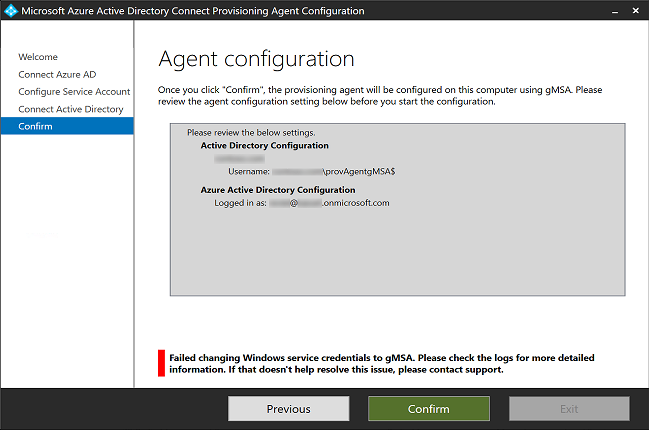Click 'Please review the below settings' text

click(251, 132)
